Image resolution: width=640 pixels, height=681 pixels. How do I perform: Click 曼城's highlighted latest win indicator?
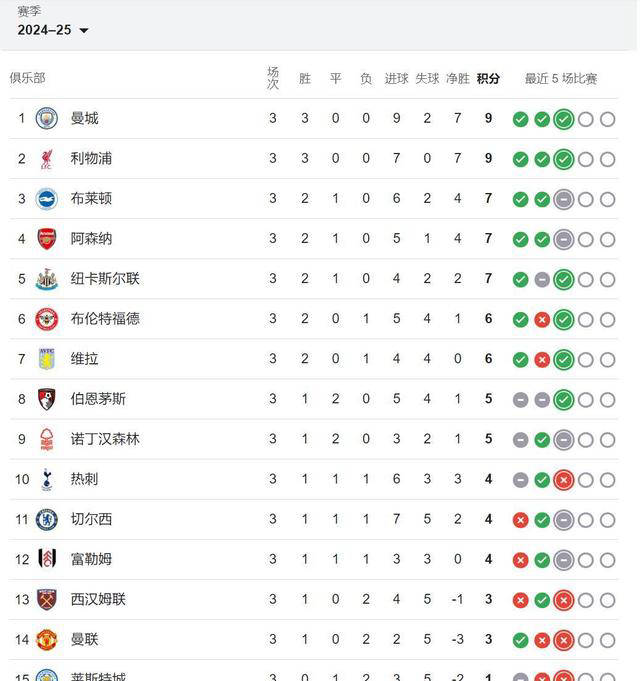564,119
